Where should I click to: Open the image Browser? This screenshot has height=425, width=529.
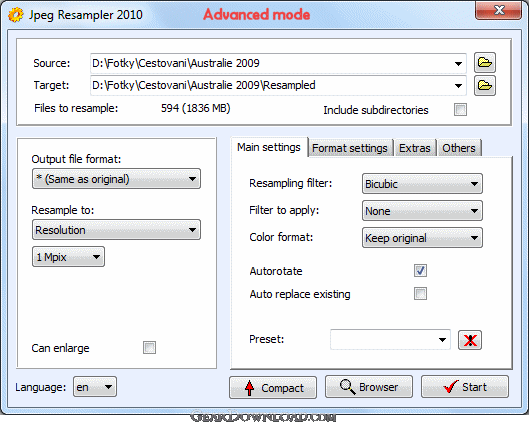pyautogui.click(x=369, y=387)
